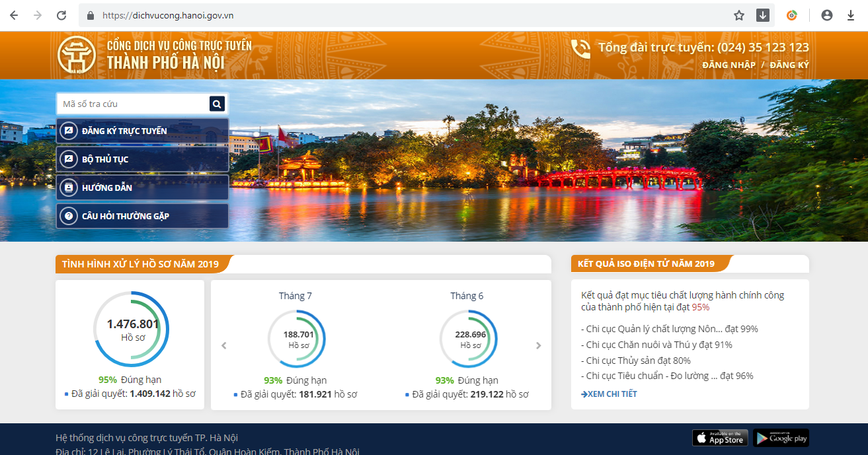Show previous months with left chevron

coord(224,345)
